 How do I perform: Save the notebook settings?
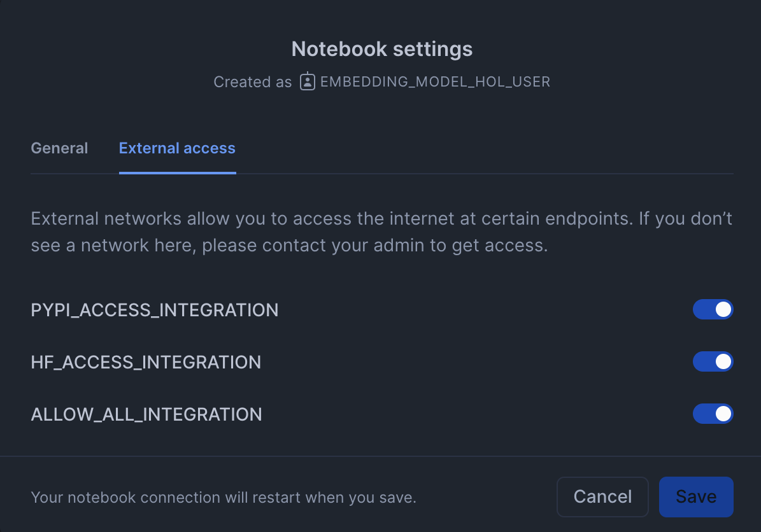tap(695, 497)
